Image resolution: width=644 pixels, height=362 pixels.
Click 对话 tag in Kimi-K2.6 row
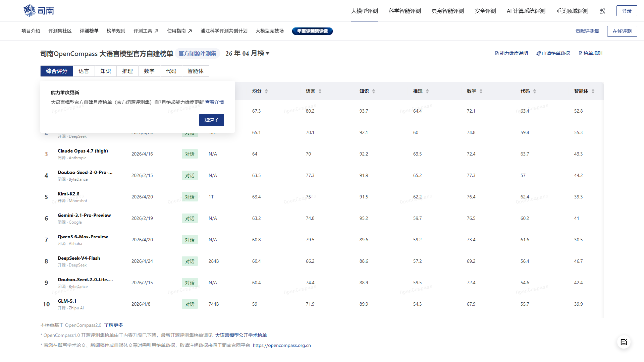click(190, 197)
